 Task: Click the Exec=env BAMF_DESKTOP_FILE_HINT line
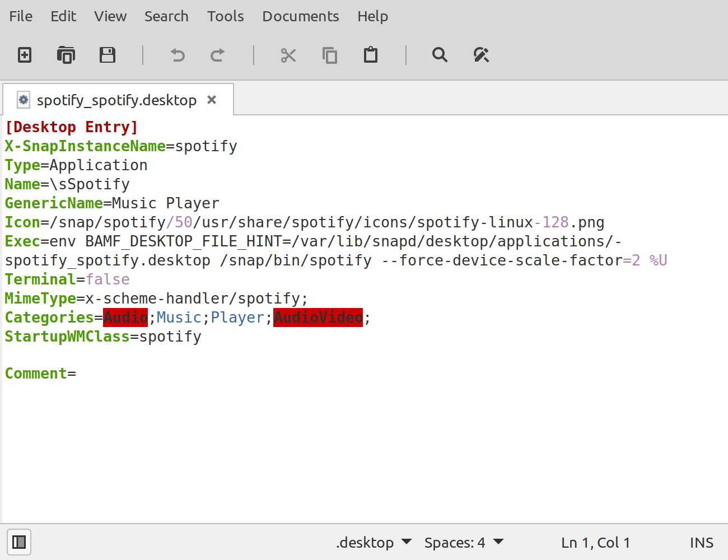tap(313, 241)
